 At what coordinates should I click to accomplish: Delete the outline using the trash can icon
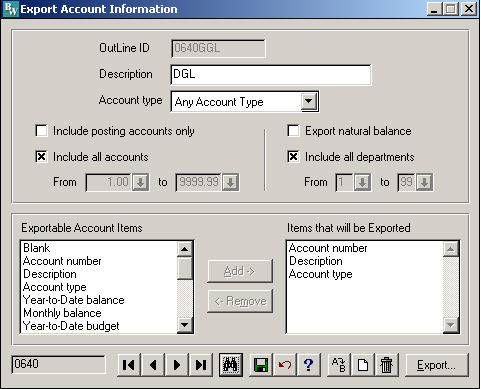[x=387, y=365]
